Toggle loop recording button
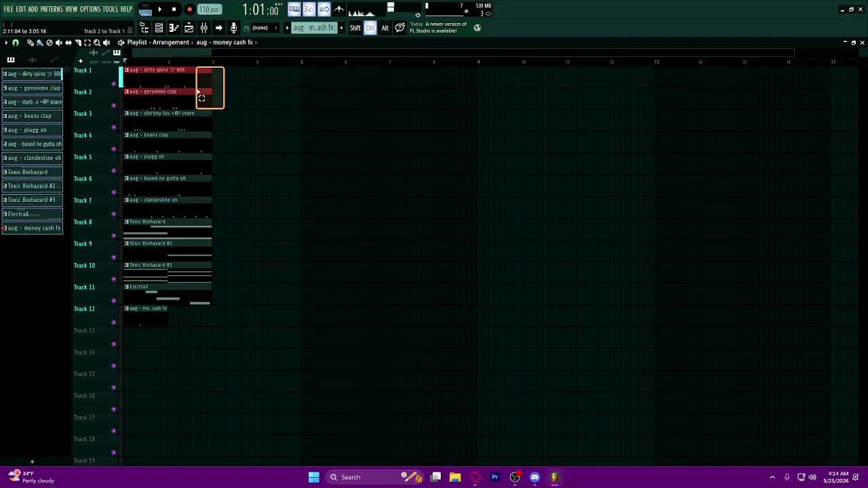Screen dimensions: 868x488 point(324,9)
